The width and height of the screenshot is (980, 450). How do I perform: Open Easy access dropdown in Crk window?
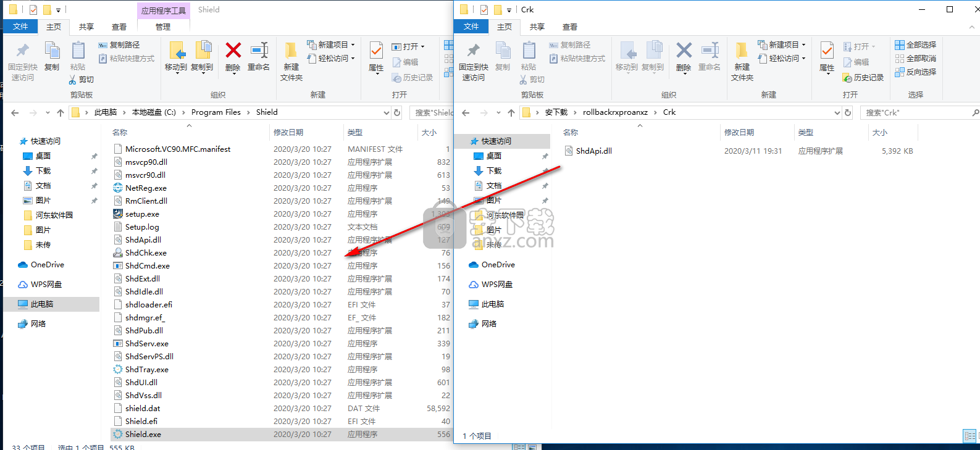click(782, 59)
